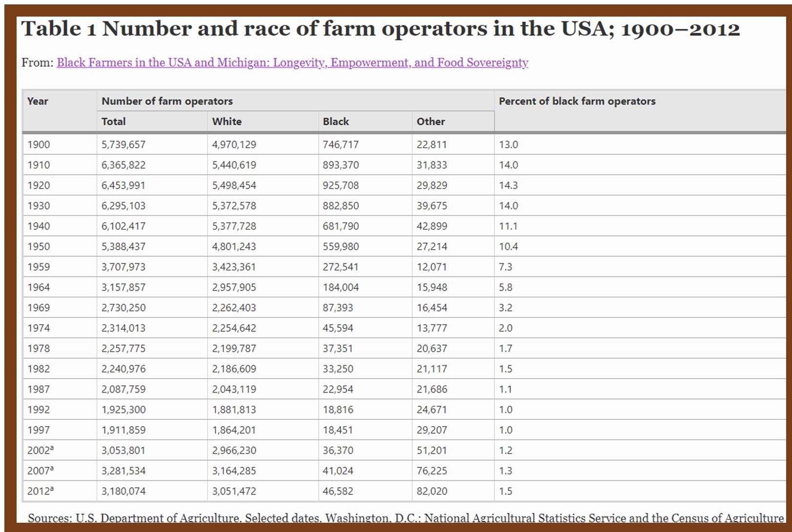792x532 pixels.
Task: Click the Year column header
Action: point(38,101)
